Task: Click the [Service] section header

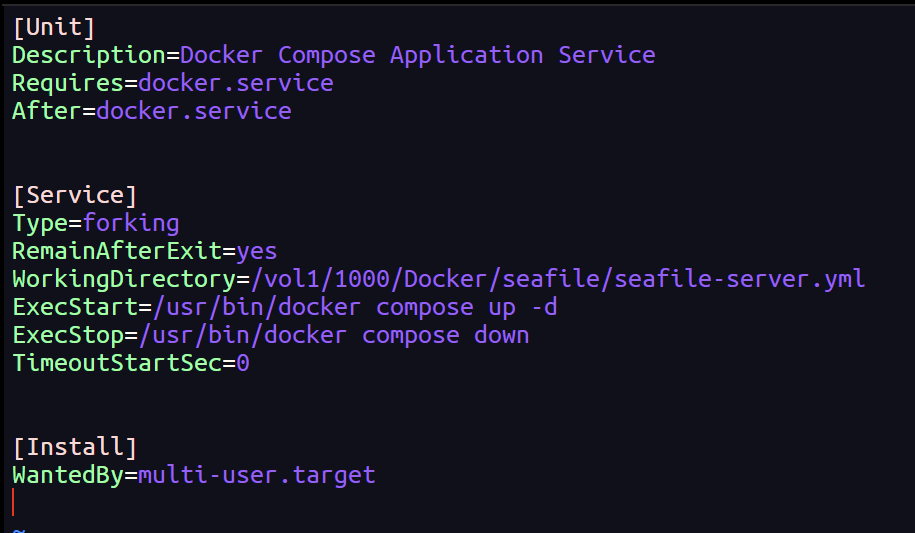Action: pos(75,195)
